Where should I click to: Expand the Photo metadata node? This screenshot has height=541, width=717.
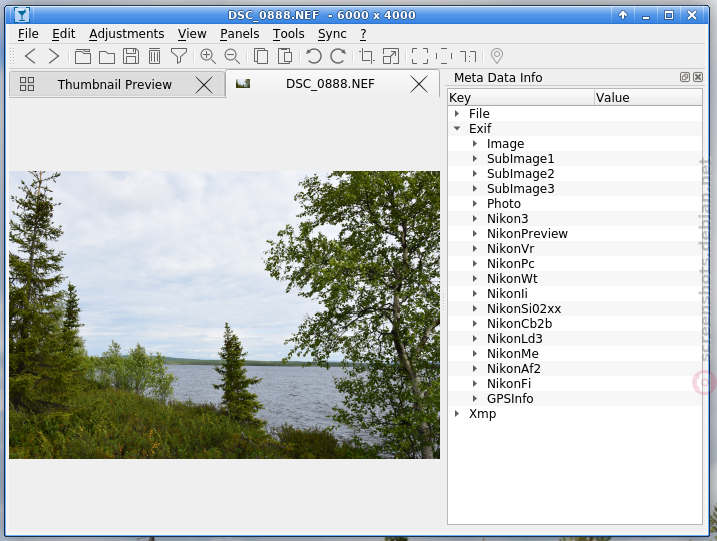point(475,204)
